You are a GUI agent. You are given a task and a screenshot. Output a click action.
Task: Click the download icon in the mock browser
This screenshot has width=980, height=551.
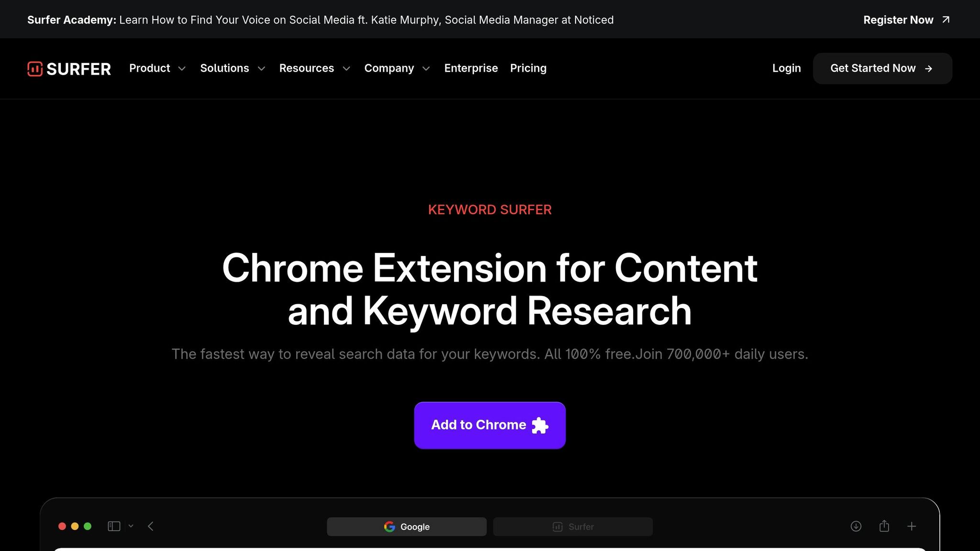pyautogui.click(x=856, y=526)
